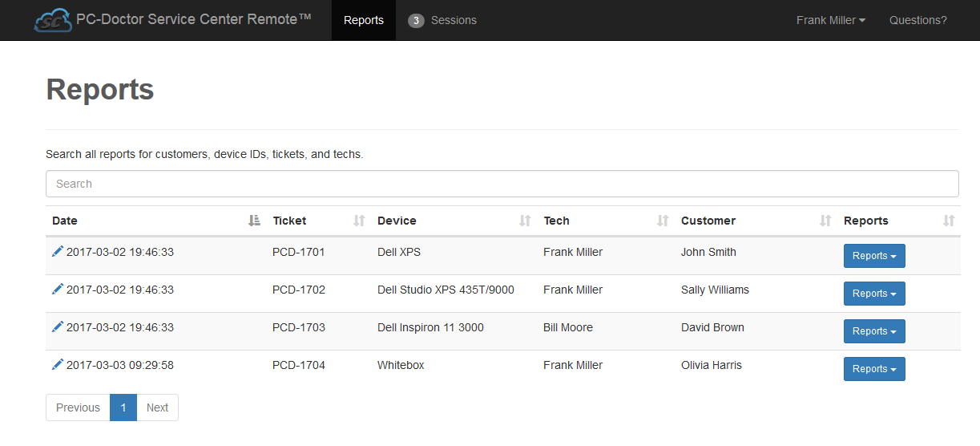Sort by Ticket column sort icon
Viewport: 980px width, 446px height.
click(x=360, y=221)
